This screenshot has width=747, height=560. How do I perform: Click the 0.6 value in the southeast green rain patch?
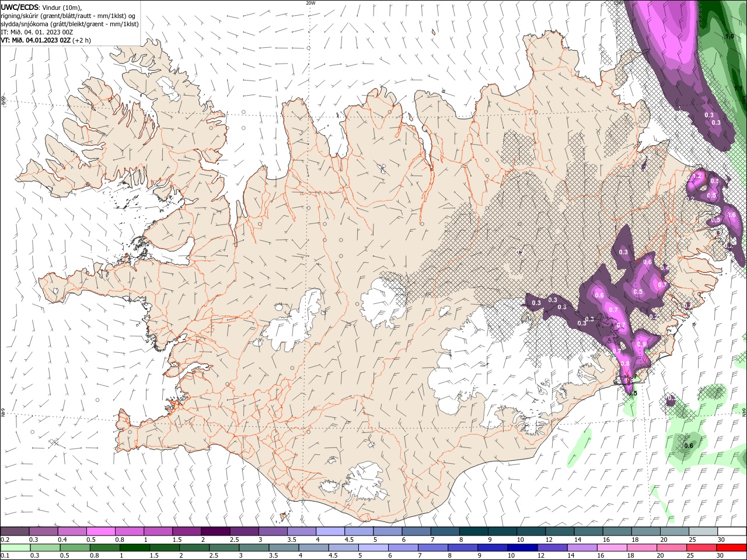point(688,446)
